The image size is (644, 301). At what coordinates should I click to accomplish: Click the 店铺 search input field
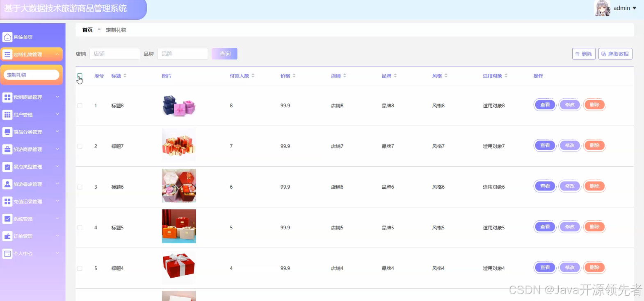pos(115,54)
